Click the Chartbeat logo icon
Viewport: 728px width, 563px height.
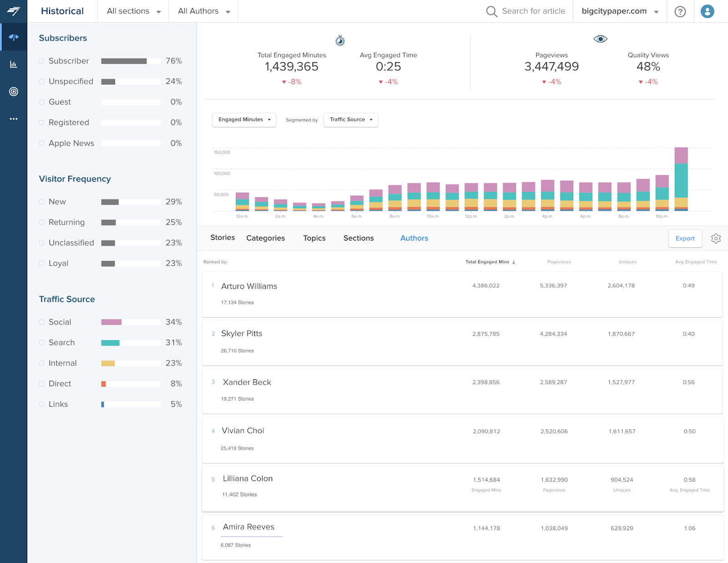click(x=14, y=11)
